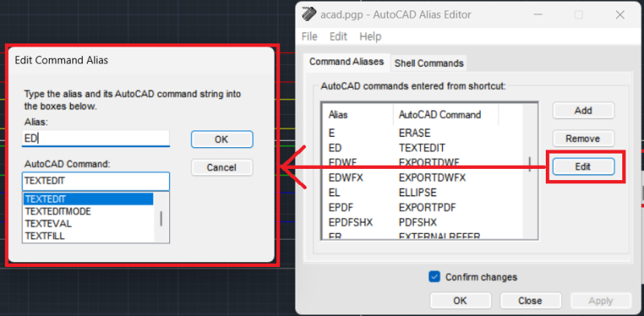Click the Add alias button
The image size is (644, 316).
(583, 110)
